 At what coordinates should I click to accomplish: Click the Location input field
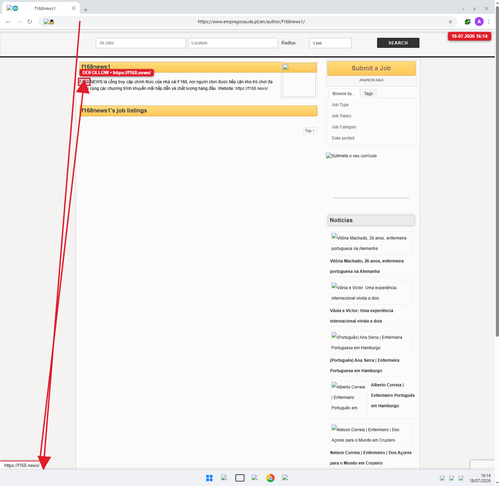coord(233,43)
